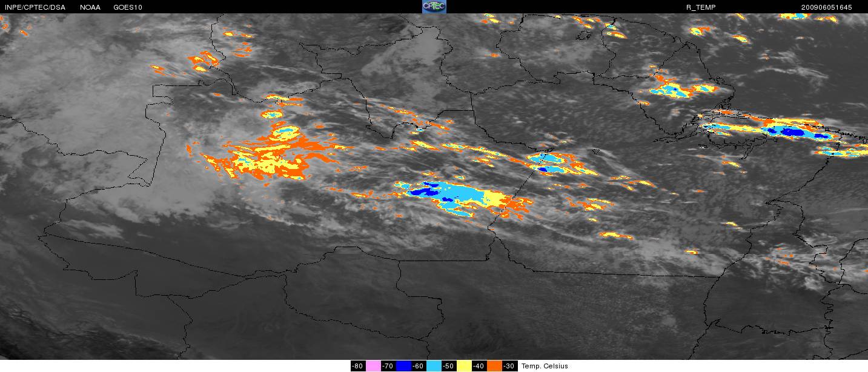Click the 'Temp. Celsius' legend caption

545,366
